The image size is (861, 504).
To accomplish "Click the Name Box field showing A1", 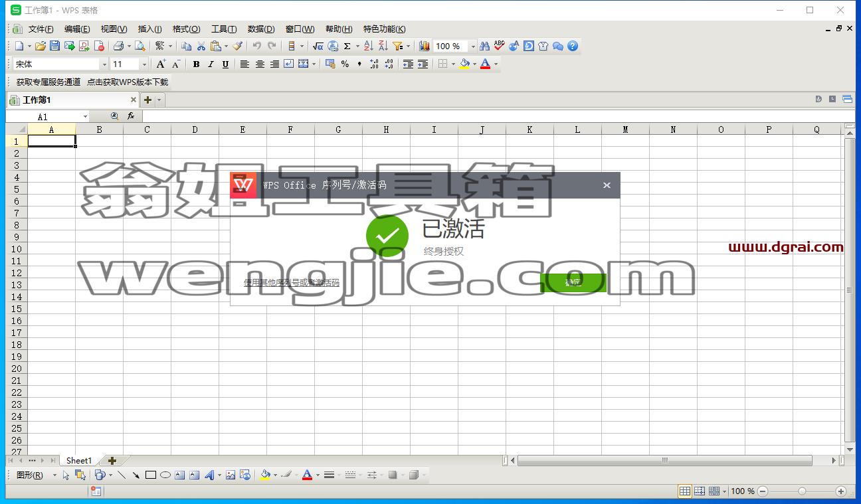I will coord(43,117).
